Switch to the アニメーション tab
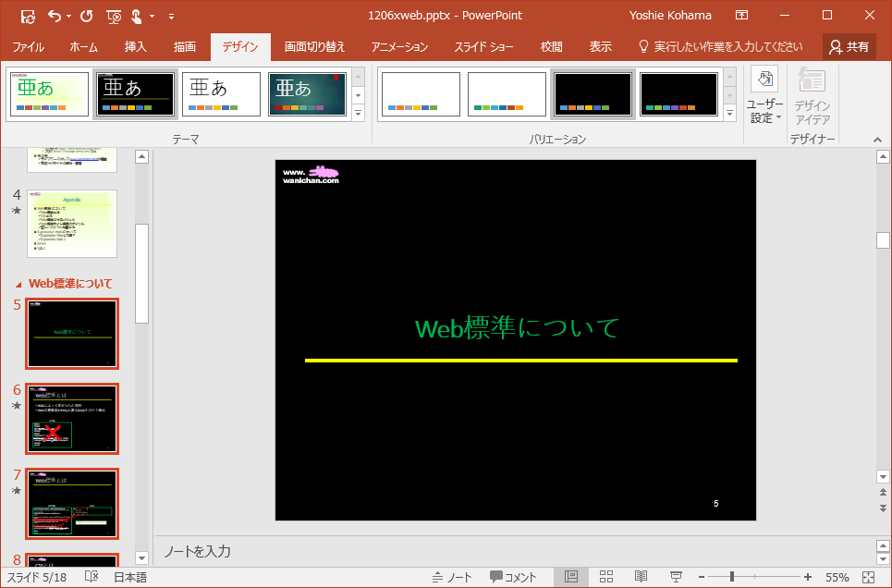This screenshot has height=588, width=892. [399, 46]
